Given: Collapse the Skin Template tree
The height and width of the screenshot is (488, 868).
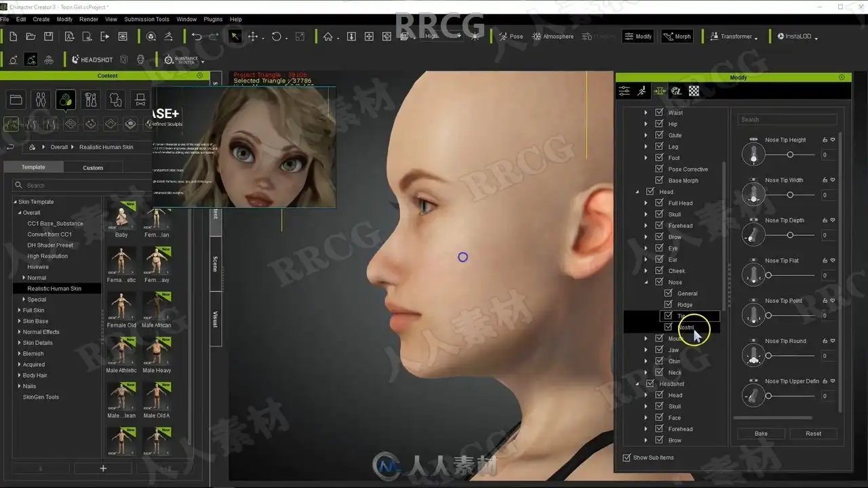Looking at the screenshot, I should (x=15, y=202).
